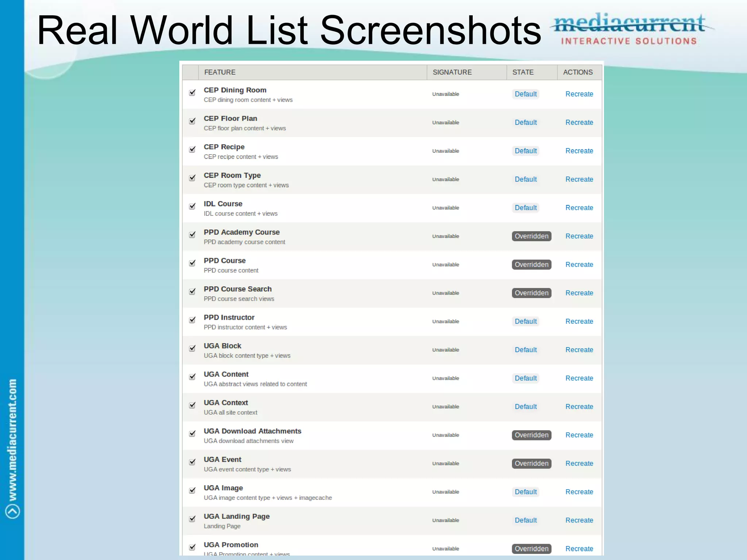Click the ACTIONS column header
Image resolution: width=747 pixels, height=560 pixels.
click(580, 72)
